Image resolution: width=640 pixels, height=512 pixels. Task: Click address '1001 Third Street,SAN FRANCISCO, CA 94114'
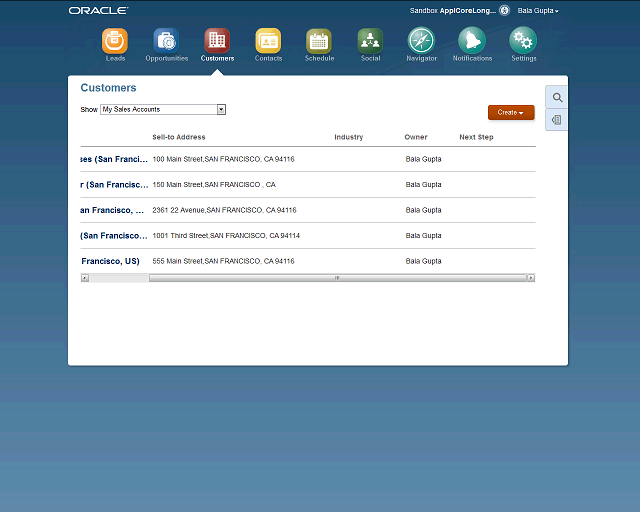(x=226, y=236)
